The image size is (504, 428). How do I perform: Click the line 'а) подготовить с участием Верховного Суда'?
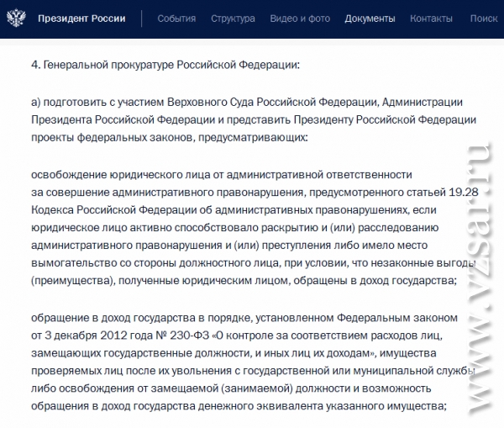click(246, 103)
